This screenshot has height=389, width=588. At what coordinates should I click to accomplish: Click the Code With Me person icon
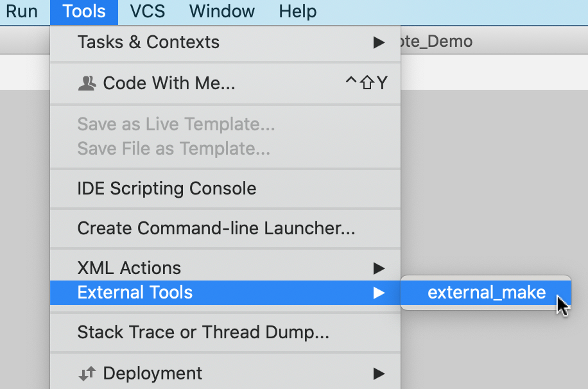[87, 82]
